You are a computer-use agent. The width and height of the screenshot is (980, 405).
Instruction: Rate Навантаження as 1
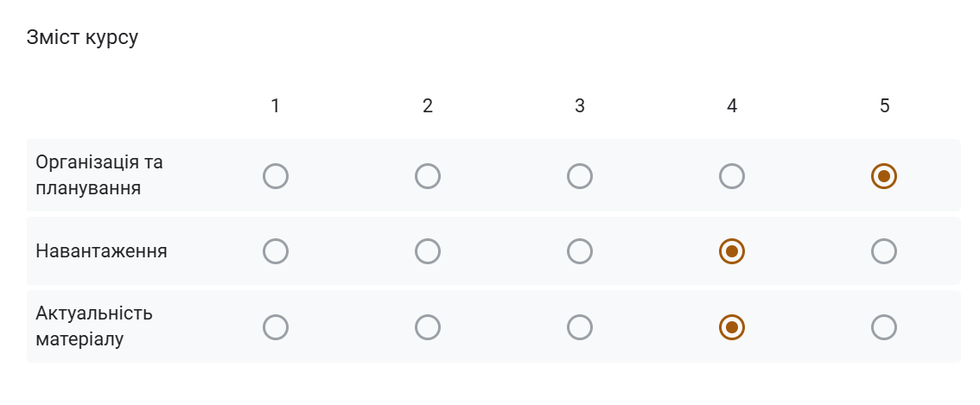[x=276, y=251]
